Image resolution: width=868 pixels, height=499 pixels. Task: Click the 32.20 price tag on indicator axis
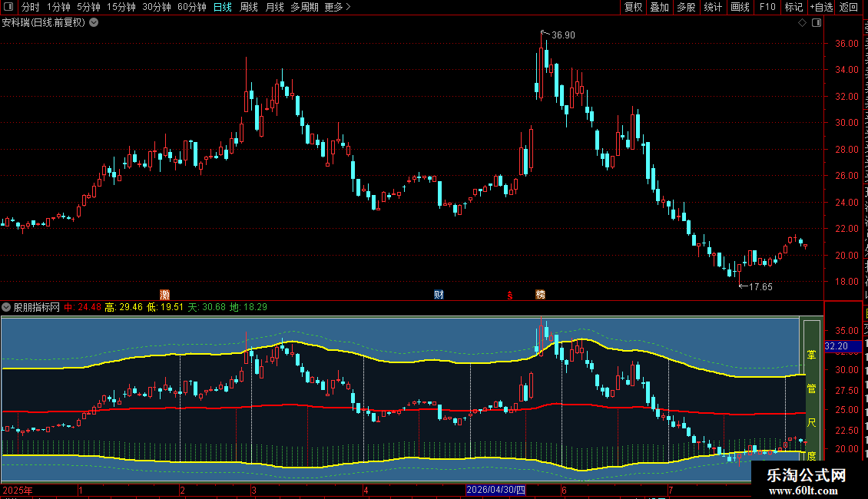pyautogui.click(x=842, y=346)
